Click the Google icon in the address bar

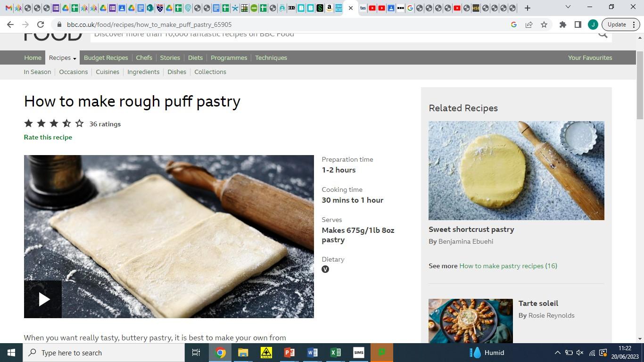(514, 25)
